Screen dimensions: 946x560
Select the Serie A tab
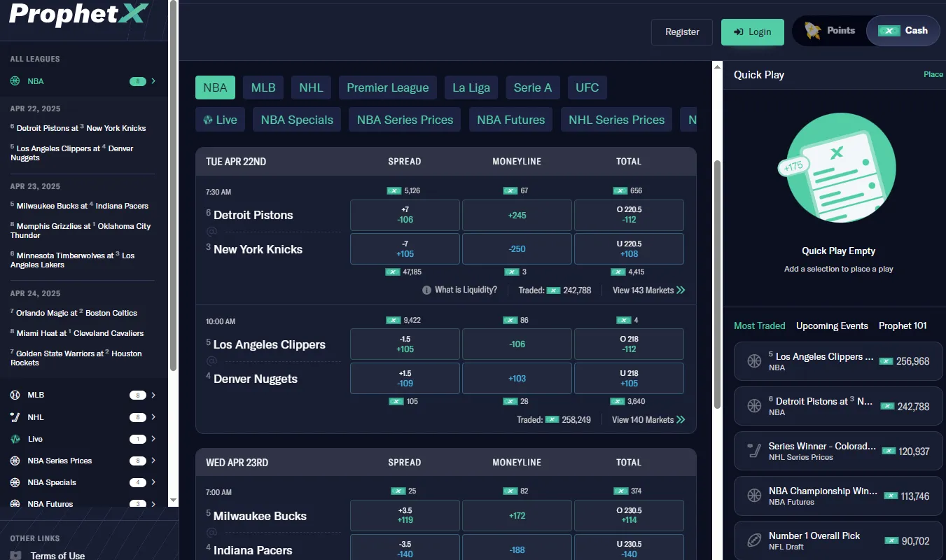(x=533, y=87)
